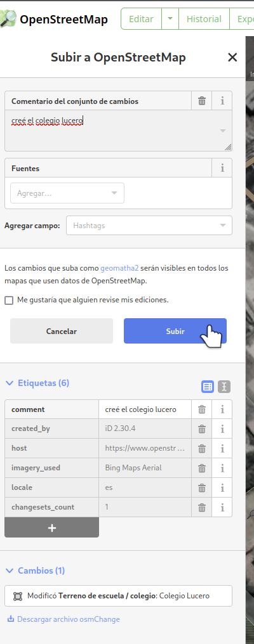Show info for changeset comment field

click(222, 101)
